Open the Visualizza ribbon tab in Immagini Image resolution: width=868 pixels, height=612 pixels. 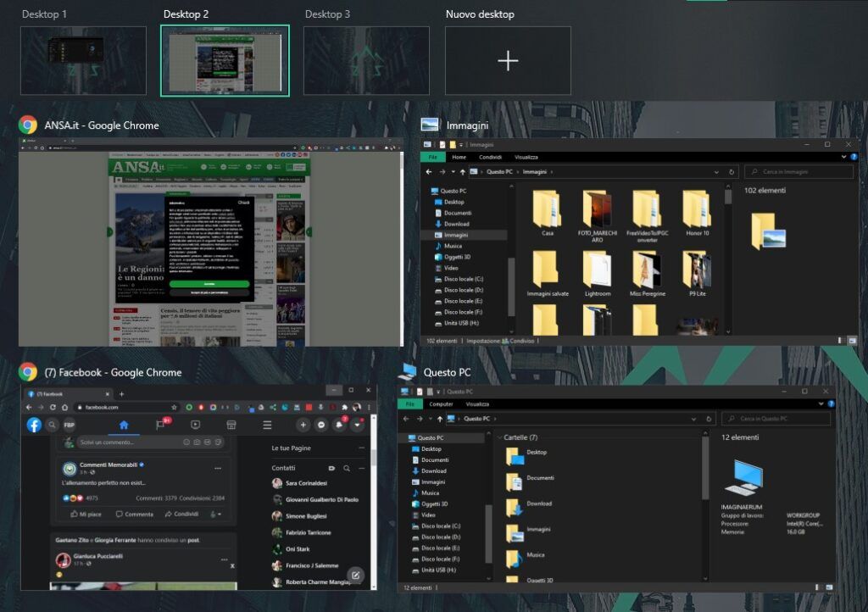526,157
